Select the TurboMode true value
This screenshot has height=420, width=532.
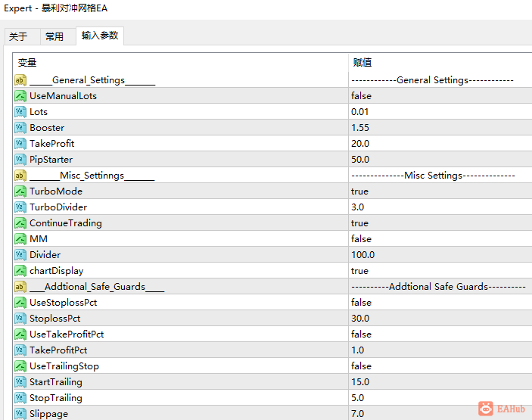tap(359, 191)
